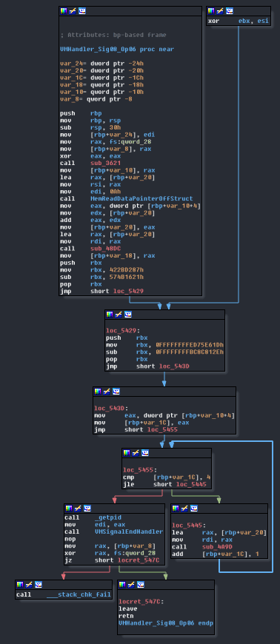This screenshot has height=644, width=280.
Task: Click the MemReadDataPointerOffStruct call target
Action: [x=141, y=198]
